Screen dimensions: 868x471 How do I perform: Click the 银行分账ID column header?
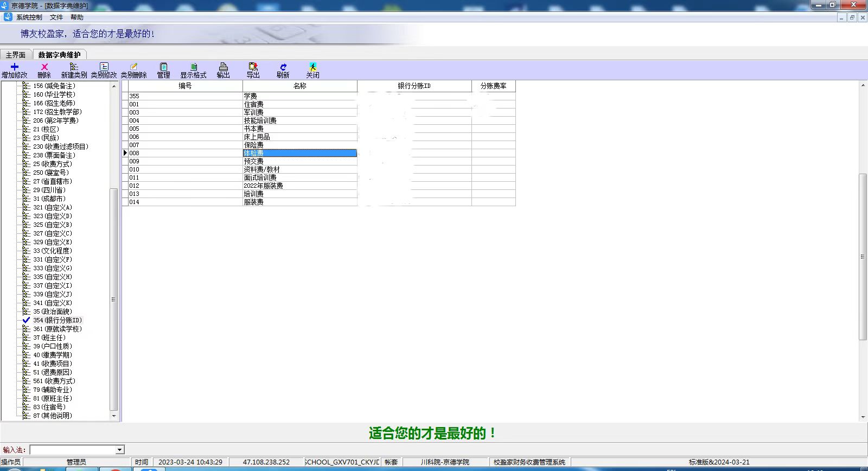(x=414, y=86)
